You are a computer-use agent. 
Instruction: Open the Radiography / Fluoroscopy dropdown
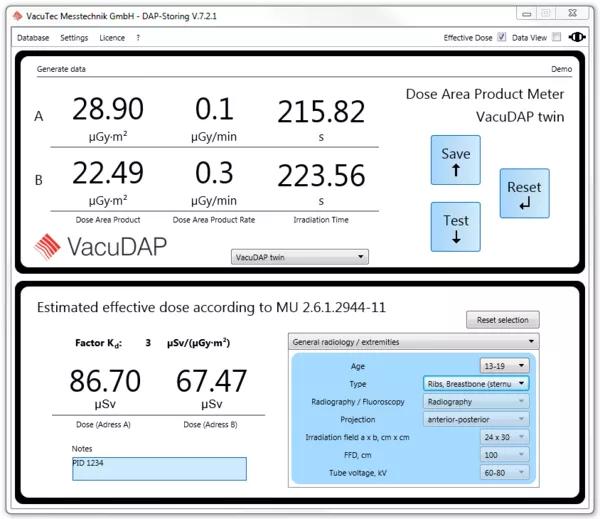(x=476, y=401)
